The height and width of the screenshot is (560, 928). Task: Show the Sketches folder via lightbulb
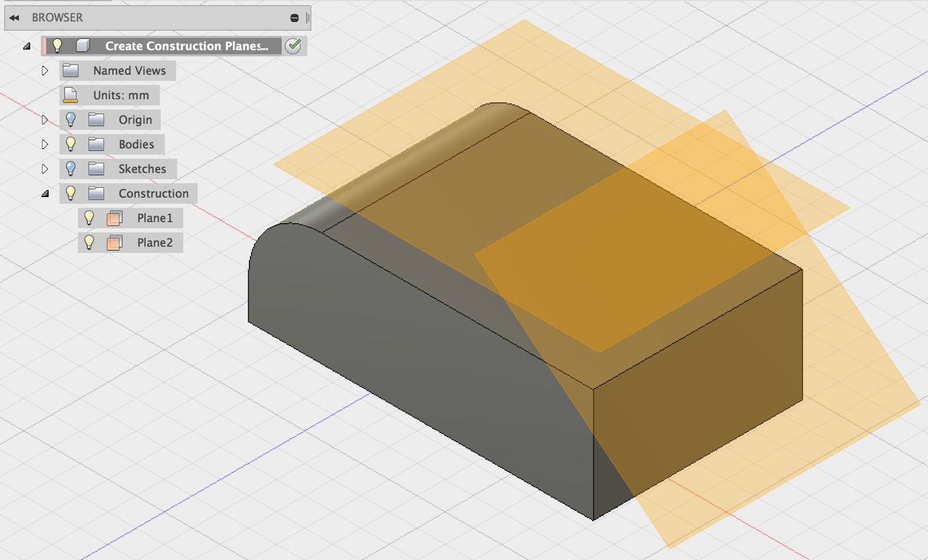(x=71, y=169)
